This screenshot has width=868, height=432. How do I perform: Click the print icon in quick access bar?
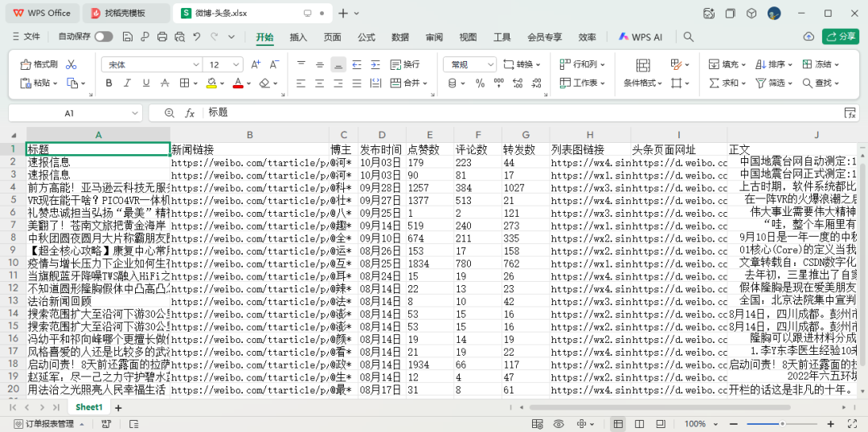coord(162,37)
